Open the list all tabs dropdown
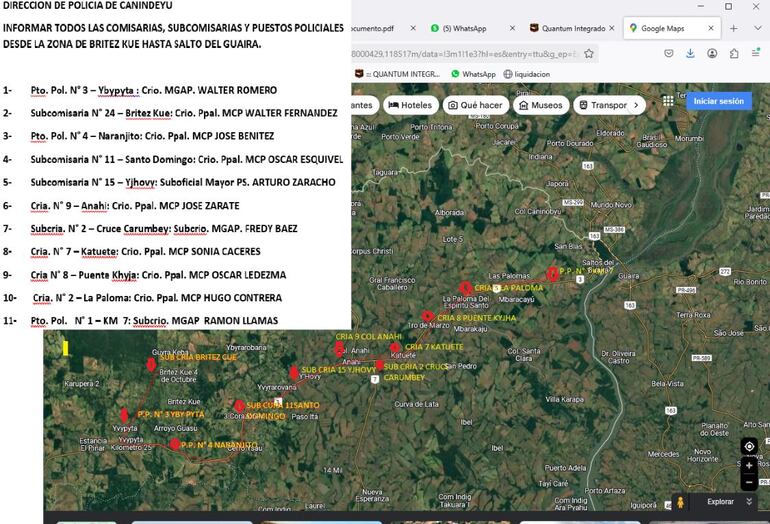770x524 pixels. point(756,28)
